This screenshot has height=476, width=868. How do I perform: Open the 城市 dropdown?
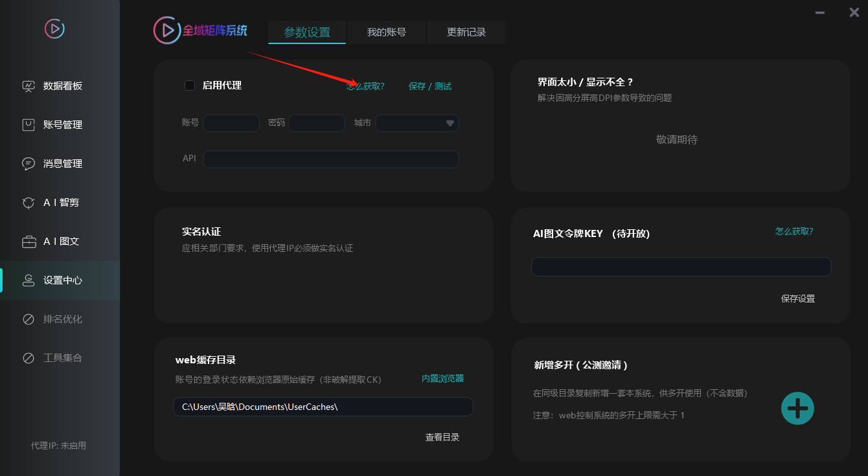click(x=417, y=123)
